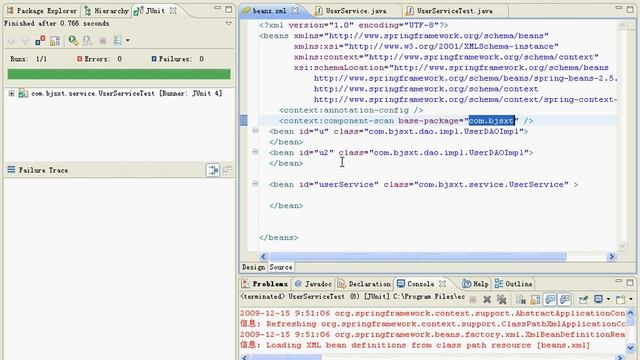Screen dimensions: 640x360
Task: Open the UserServiceTest.java editor tab
Action: pos(450,11)
